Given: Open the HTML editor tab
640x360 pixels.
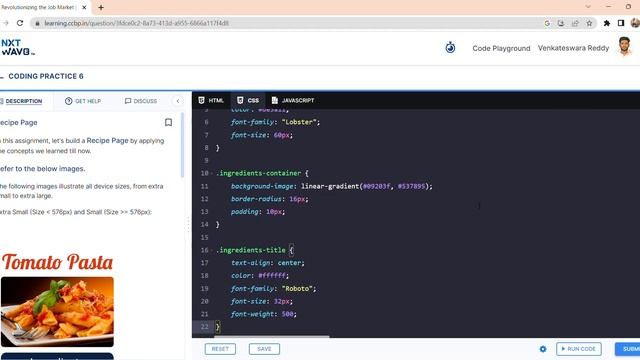Looking at the screenshot, I should point(211,100).
